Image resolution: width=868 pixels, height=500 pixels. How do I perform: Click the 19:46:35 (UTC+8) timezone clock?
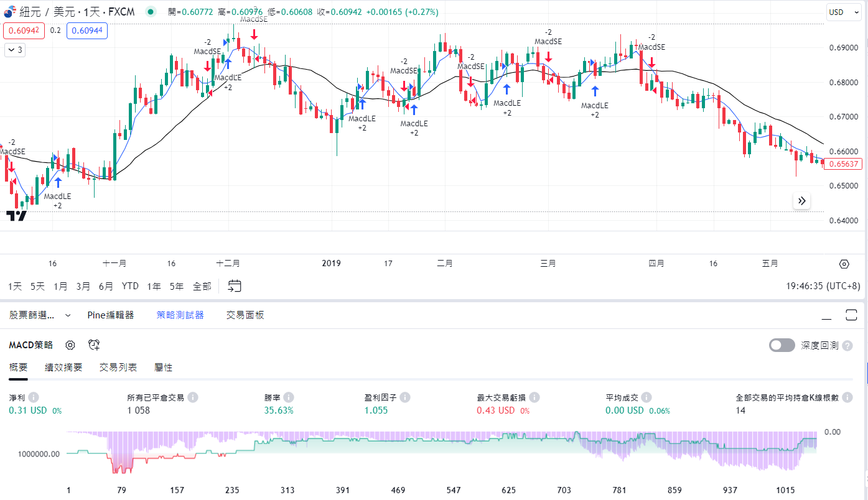pyautogui.click(x=824, y=286)
